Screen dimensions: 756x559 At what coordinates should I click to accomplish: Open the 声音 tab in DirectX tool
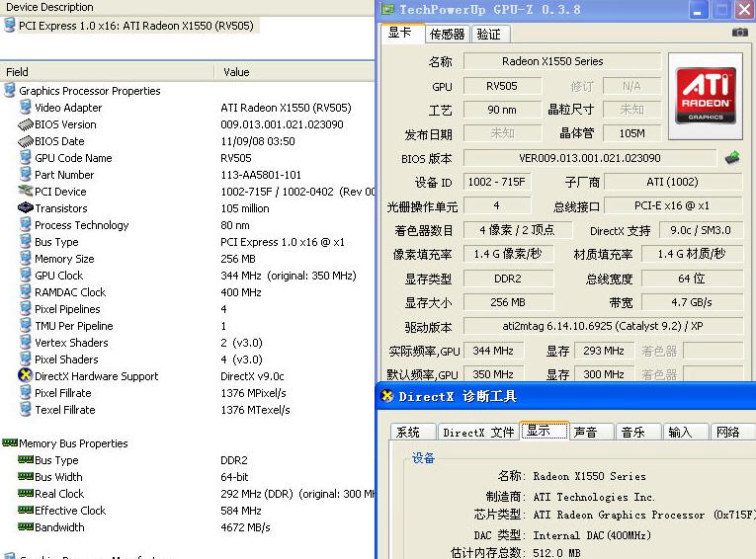pos(591,432)
